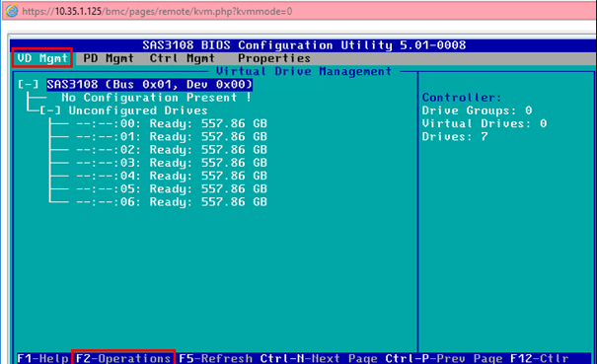The image size is (597, 364).
Task: Select the No Configuration Present entry
Action: [x=156, y=98]
